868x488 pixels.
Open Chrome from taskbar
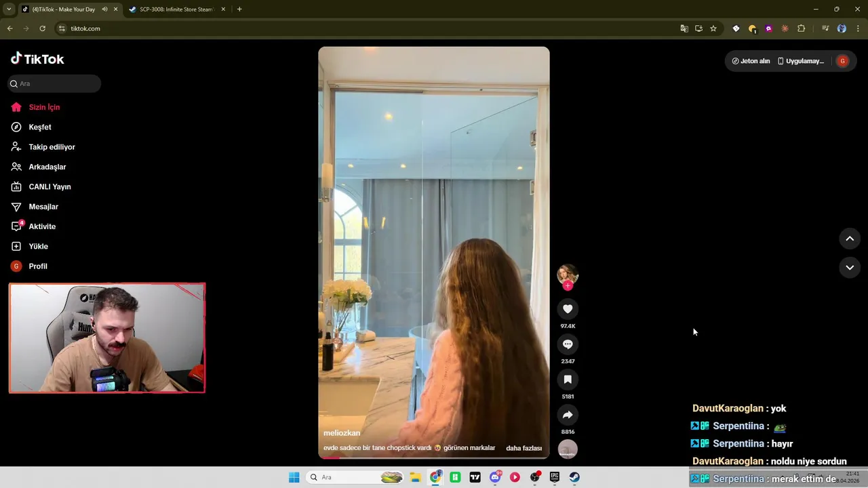(435, 477)
